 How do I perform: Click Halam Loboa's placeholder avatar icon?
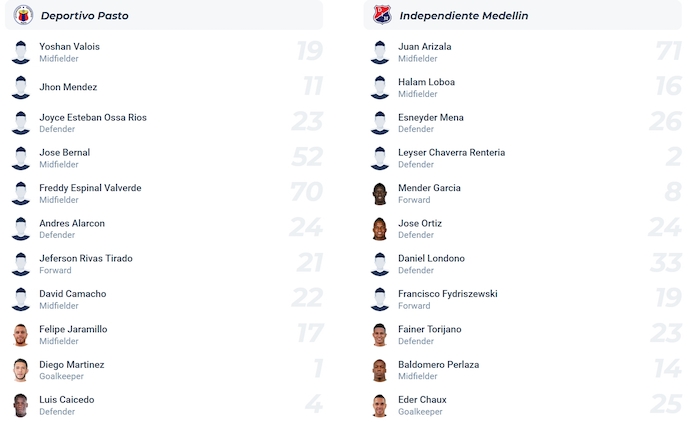380,88
